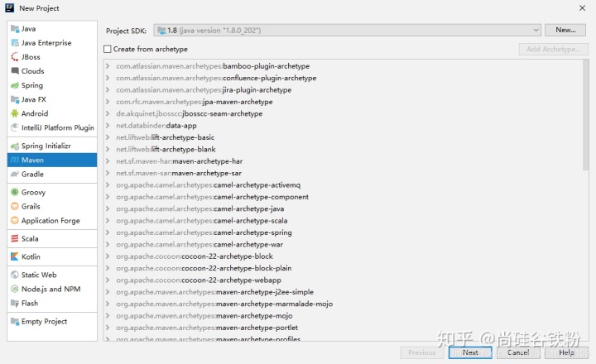Click the Static Web globe icon
Image resolution: width=596 pixels, height=364 pixels.
15,275
